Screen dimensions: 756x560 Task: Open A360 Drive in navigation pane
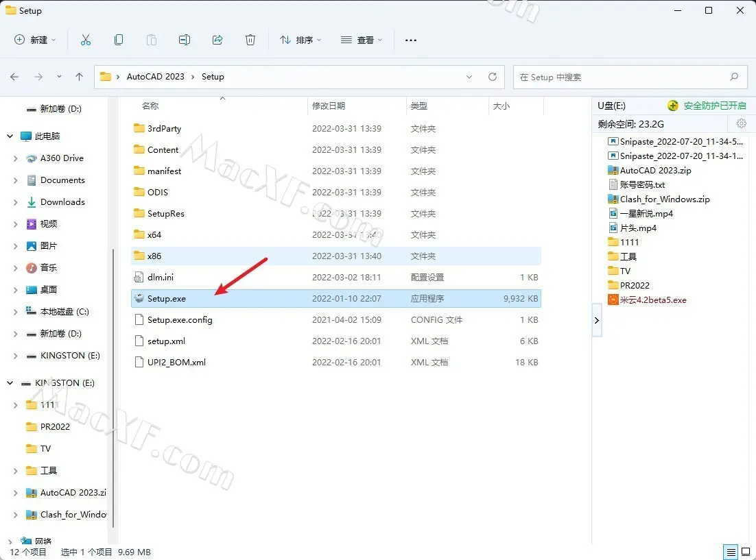[62, 158]
